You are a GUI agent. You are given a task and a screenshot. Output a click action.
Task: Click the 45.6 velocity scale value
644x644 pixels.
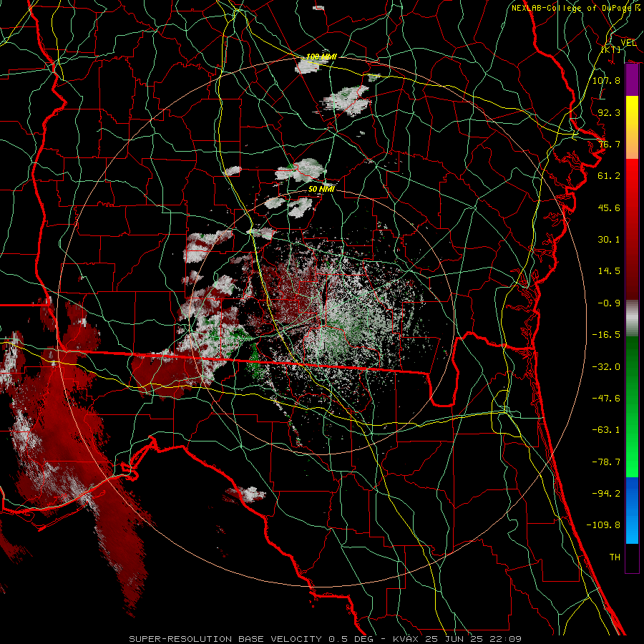point(609,208)
